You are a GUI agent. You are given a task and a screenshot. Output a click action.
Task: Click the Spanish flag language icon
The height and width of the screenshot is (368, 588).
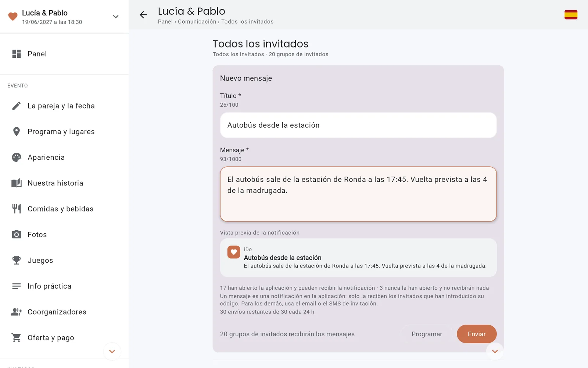[x=571, y=15]
